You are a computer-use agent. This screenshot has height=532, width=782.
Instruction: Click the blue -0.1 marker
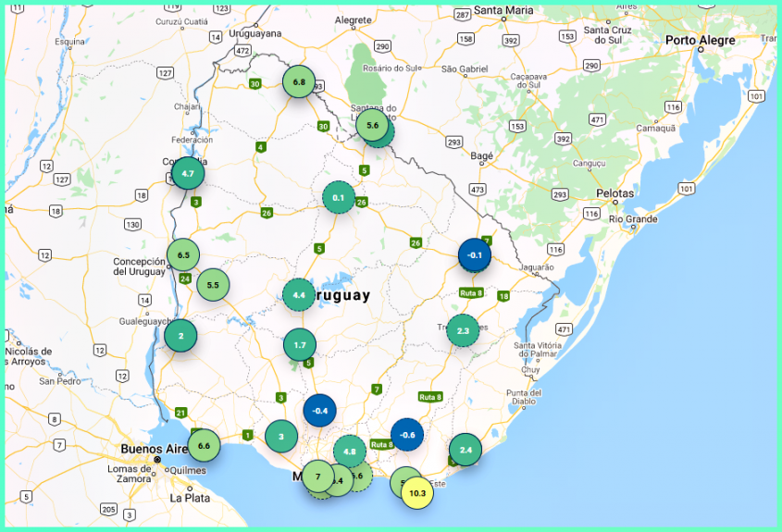point(475,255)
